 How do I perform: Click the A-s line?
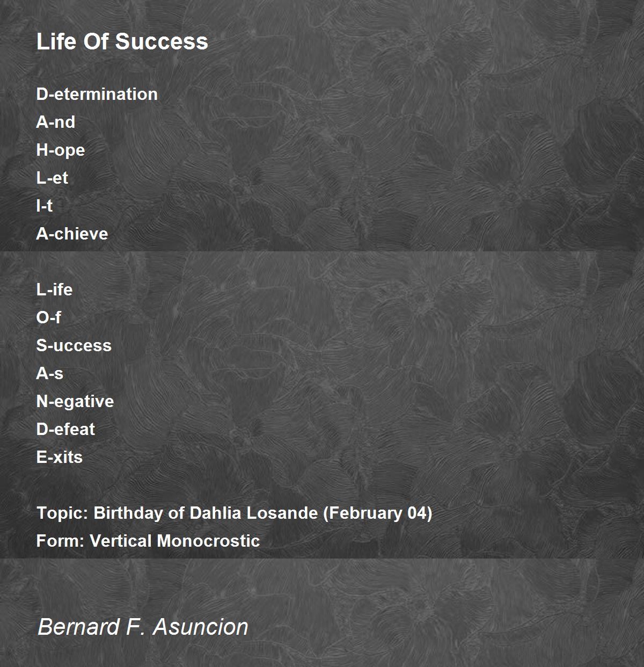tap(50, 373)
